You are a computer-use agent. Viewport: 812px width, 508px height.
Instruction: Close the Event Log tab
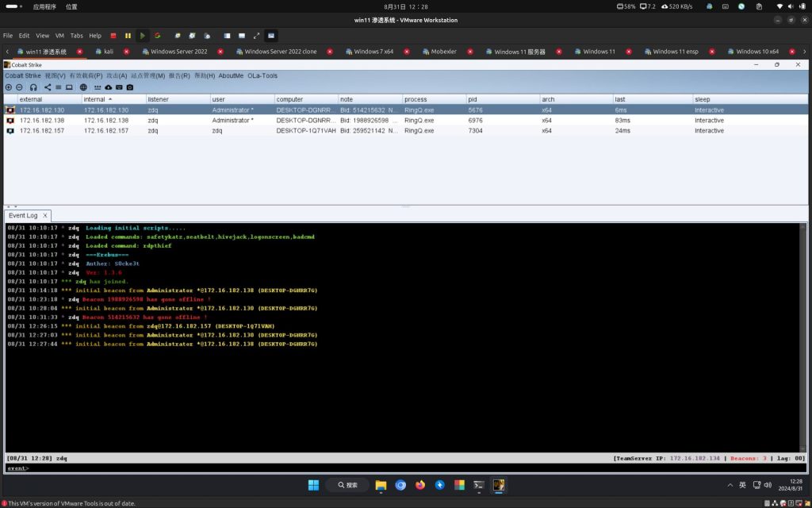(45, 215)
